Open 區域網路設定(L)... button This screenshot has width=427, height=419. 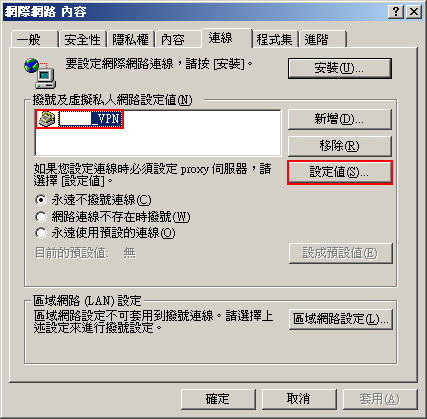click(341, 319)
